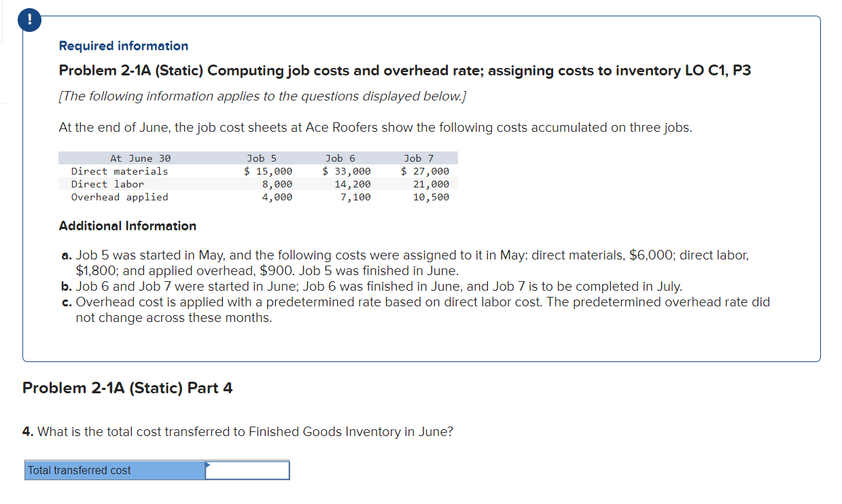
Task: Select the Job 5 column header
Action: [262, 158]
